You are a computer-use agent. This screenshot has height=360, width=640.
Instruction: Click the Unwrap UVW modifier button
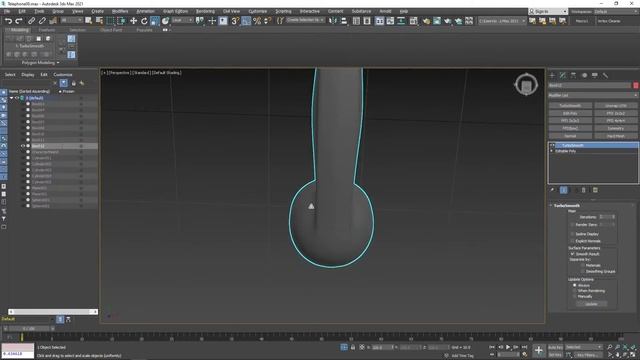pos(616,106)
